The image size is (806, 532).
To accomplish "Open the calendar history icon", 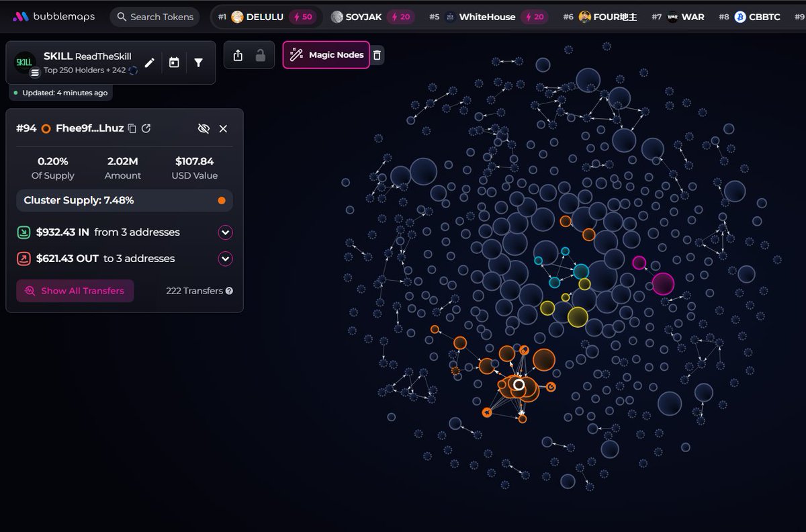I will (x=174, y=62).
